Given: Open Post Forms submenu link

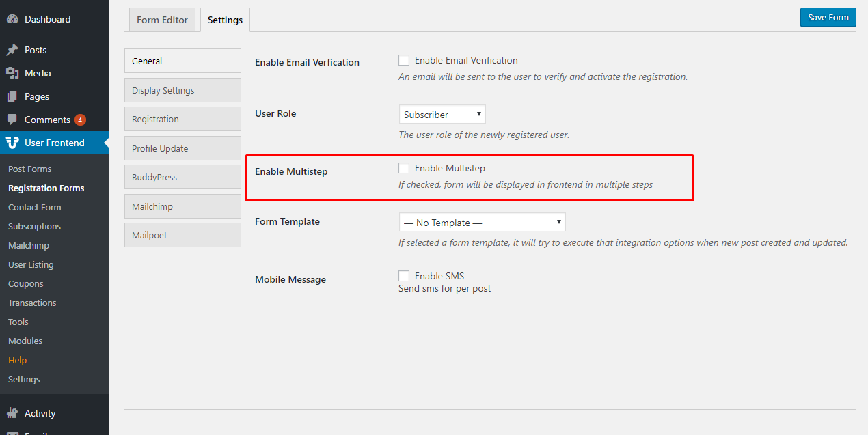Looking at the screenshot, I should click(29, 169).
